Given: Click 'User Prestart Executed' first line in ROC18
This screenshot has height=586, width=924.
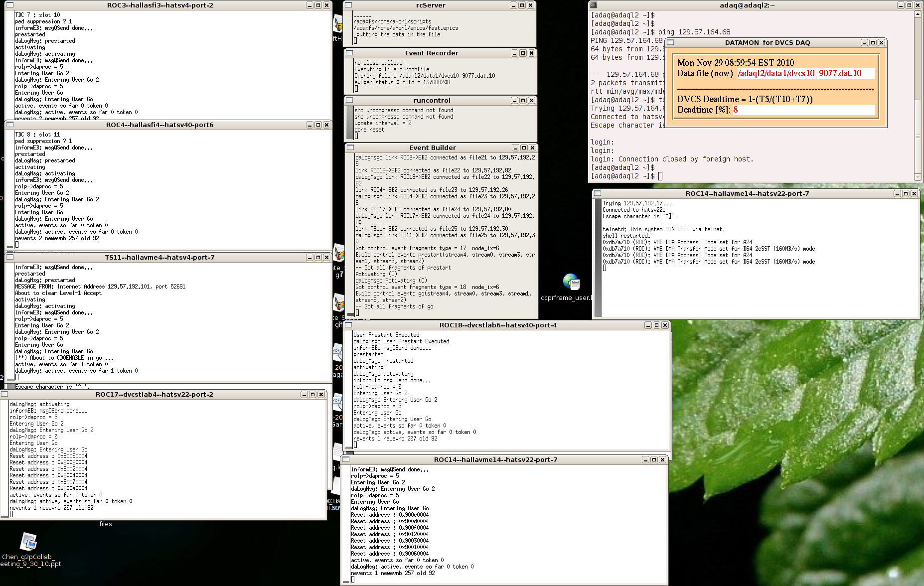Looking at the screenshot, I should tap(386, 335).
